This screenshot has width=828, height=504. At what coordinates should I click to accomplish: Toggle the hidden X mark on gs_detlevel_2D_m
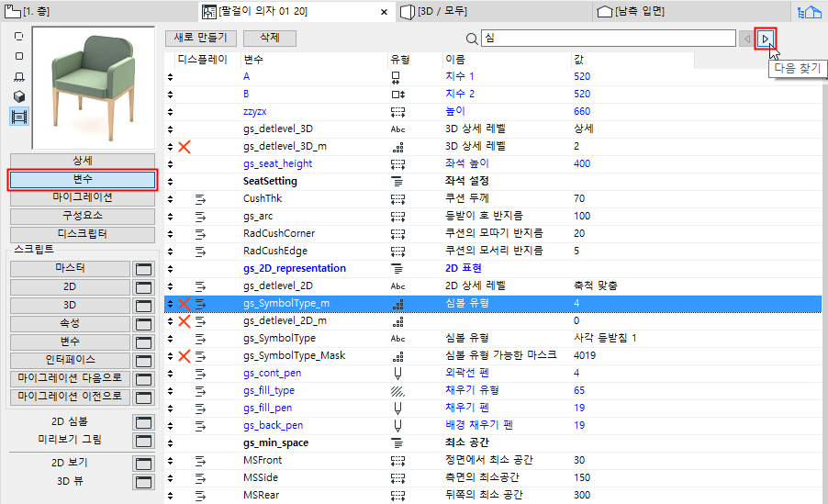185,321
